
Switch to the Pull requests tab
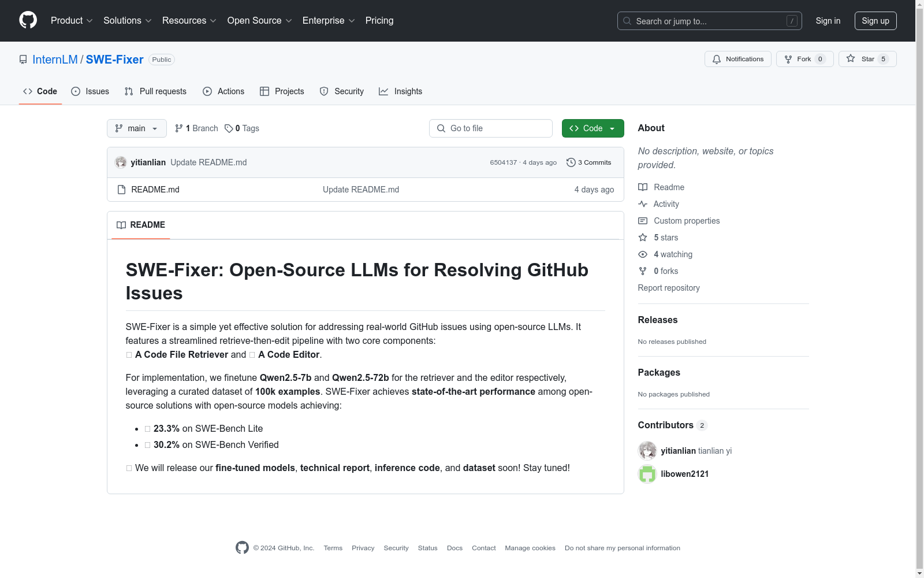(155, 91)
